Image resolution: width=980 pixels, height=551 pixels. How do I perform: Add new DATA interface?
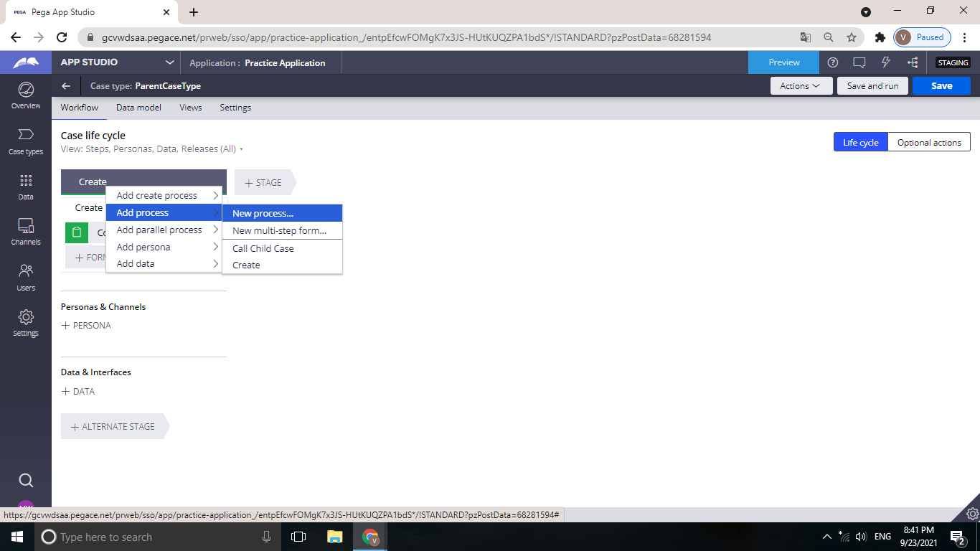[x=78, y=392]
